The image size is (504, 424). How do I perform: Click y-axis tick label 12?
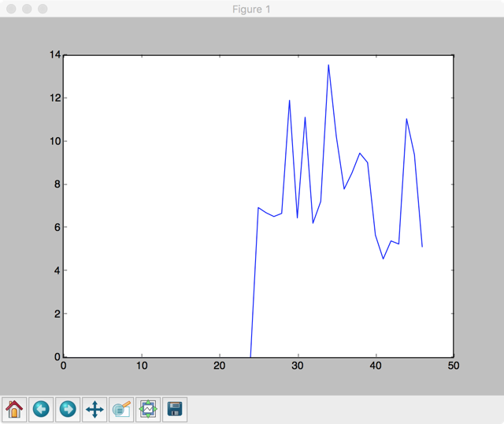tap(55, 98)
